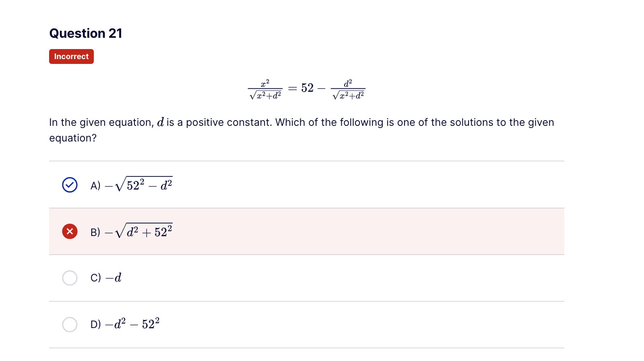644x361 pixels.
Task: Click the red X icon for option B
Action: click(70, 231)
